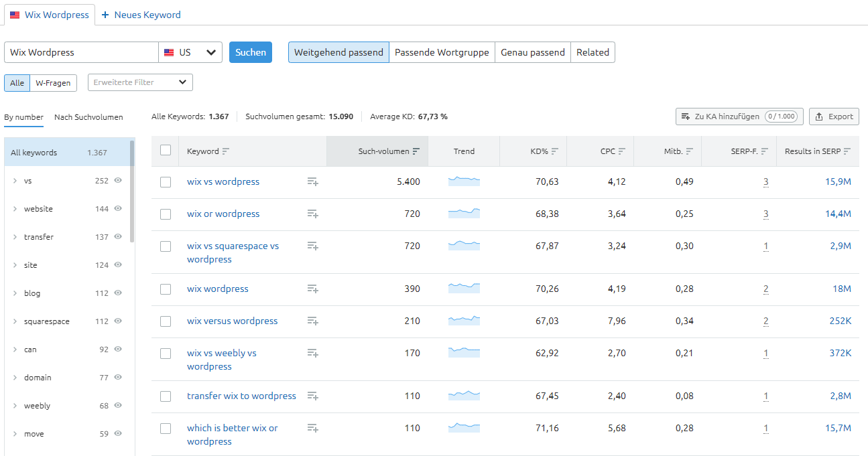Expand the "website" keyword group
This screenshot has height=456, width=868.
[x=15, y=208]
